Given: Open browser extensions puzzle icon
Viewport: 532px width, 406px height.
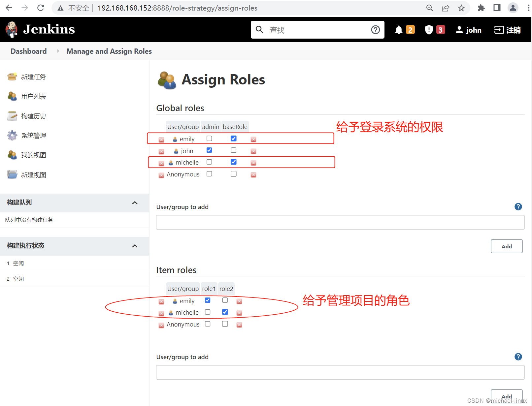Looking at the screenshot, I should click(x=481, y=8).
